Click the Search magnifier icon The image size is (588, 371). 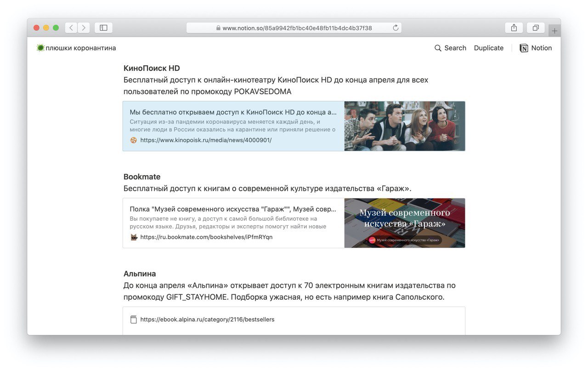pos(438,48)
